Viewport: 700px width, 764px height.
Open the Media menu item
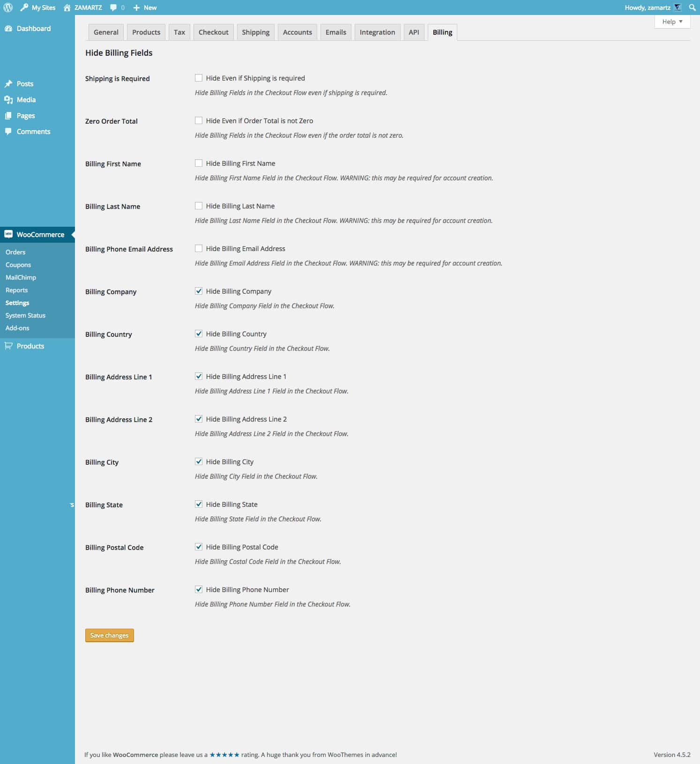click(x=37, y=100)
